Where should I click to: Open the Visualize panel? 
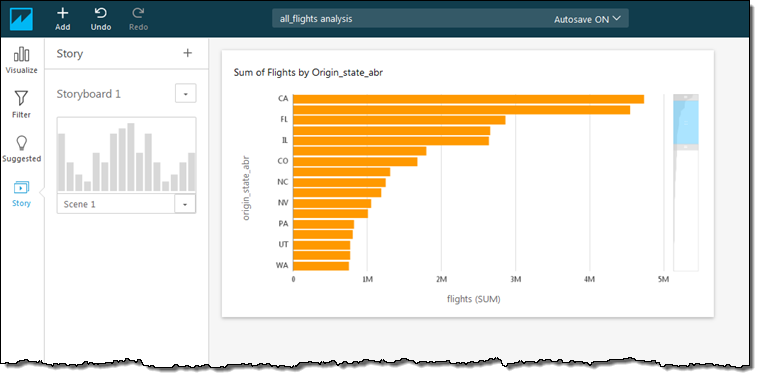21,60
